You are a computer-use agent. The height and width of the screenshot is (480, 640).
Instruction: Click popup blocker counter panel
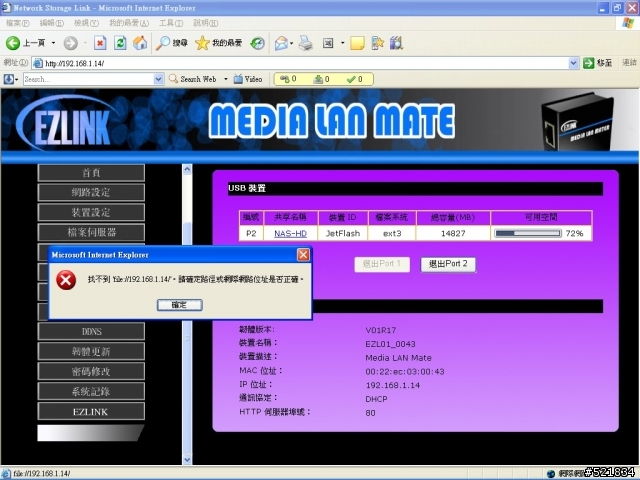pyautogui.click(x=323, y=79)
